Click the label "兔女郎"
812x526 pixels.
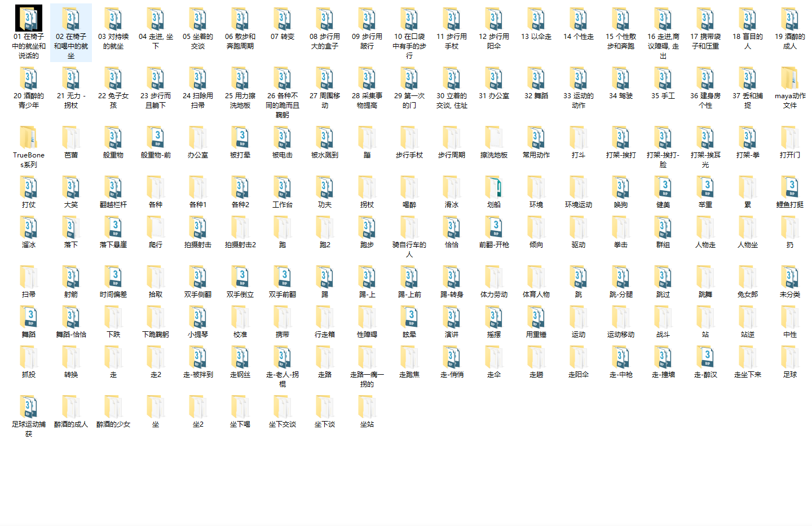748,295
